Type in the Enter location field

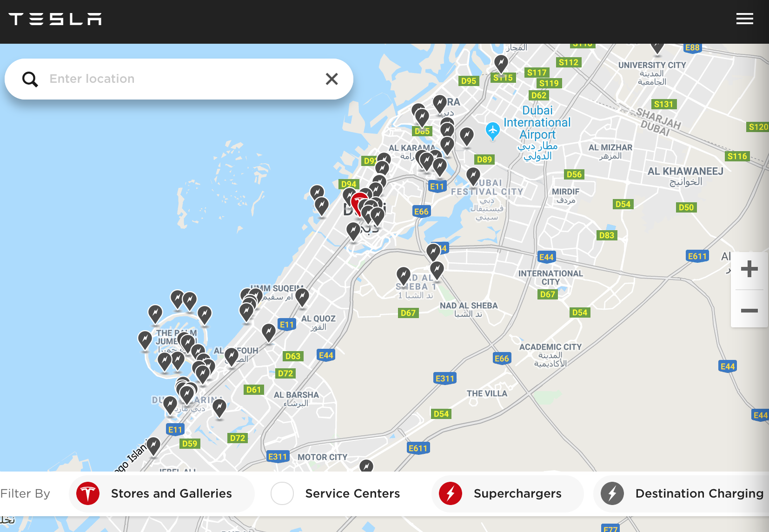(x=181, y=79)
